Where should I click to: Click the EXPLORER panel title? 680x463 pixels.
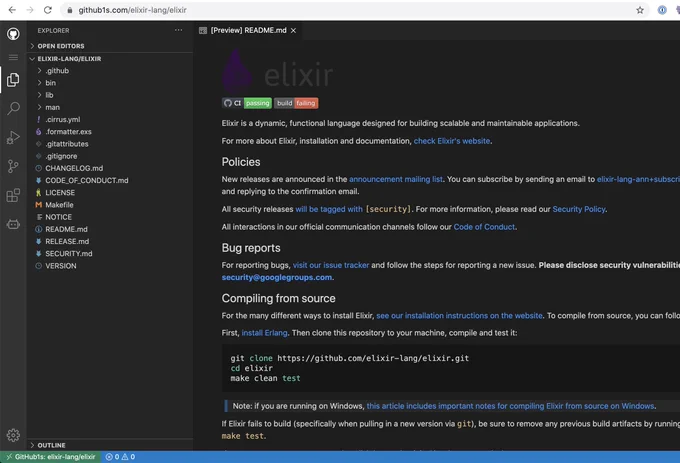coord(53,30)
